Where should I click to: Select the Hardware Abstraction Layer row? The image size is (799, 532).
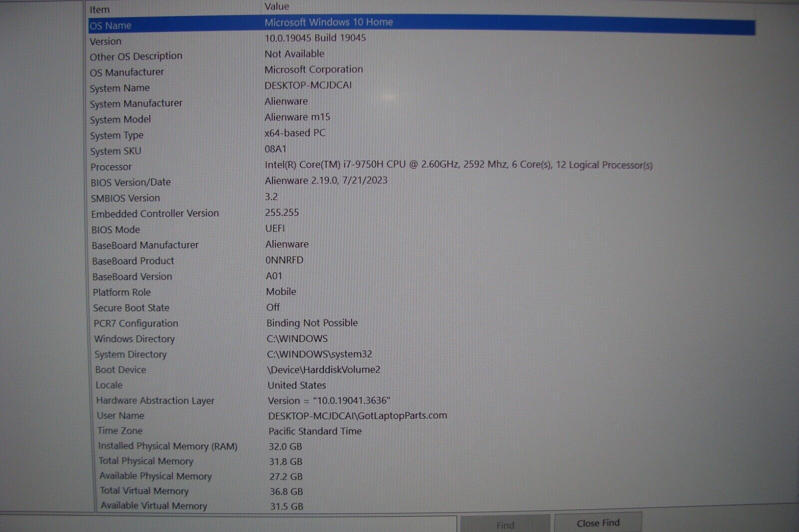tap(421, 400)
